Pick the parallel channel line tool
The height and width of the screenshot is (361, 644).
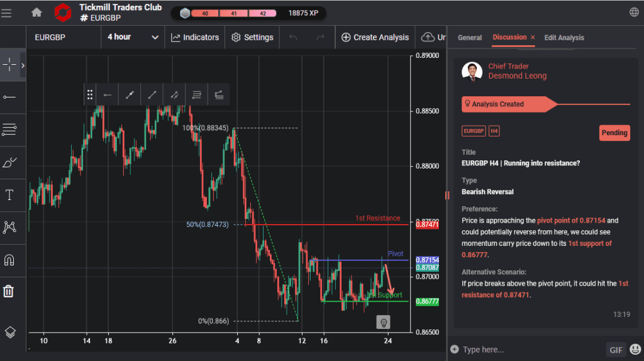tap(174, 95)
